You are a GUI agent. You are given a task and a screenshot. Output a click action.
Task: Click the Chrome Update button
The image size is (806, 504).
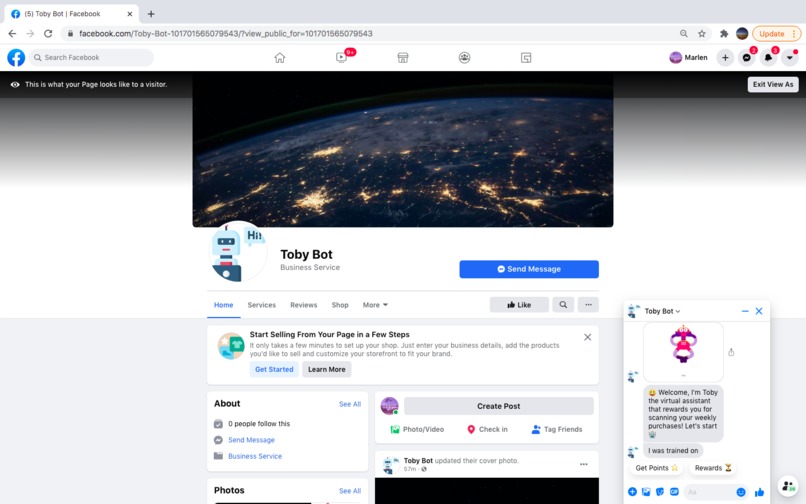(776, 33)
